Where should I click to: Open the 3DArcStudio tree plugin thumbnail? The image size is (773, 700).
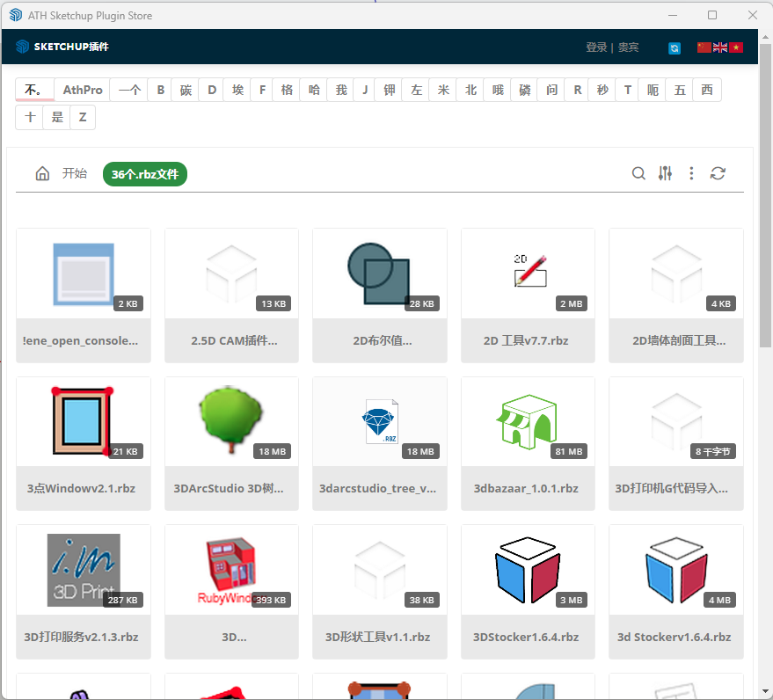click(x=231, y=422)
